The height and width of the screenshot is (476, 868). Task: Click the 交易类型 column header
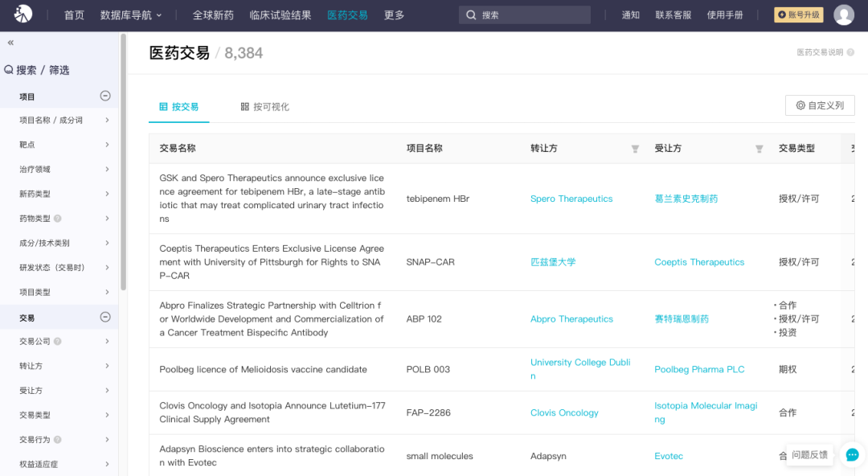796,149
